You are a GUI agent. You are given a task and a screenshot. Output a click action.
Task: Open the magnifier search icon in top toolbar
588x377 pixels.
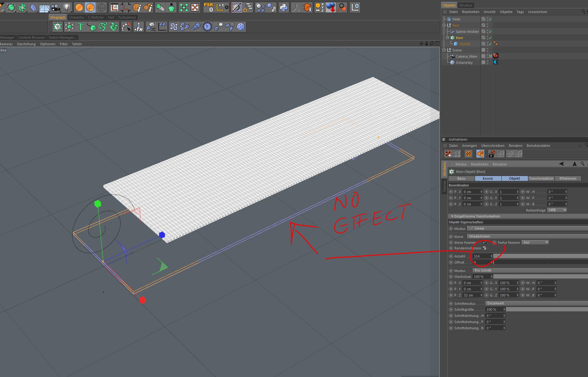click(342, 7)
